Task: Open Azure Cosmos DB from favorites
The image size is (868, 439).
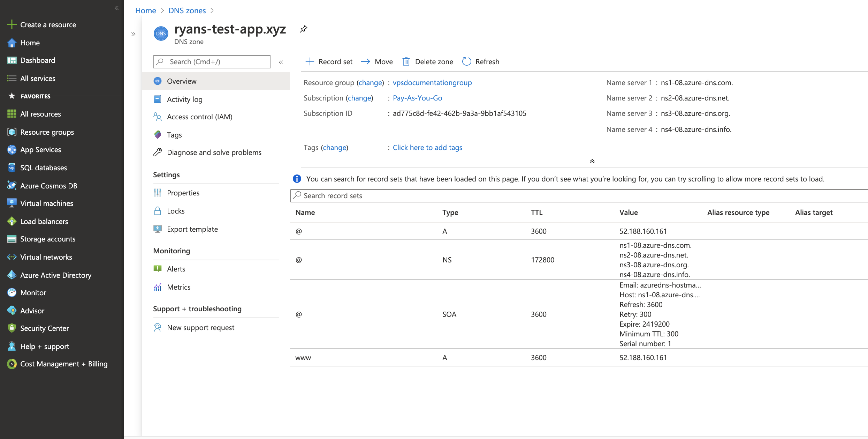Action: (x=48, y=186)
